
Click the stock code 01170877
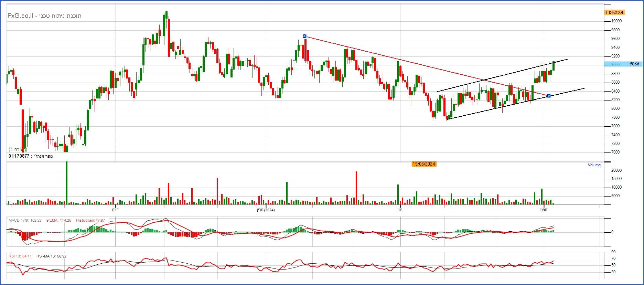[x=19, y=156]
